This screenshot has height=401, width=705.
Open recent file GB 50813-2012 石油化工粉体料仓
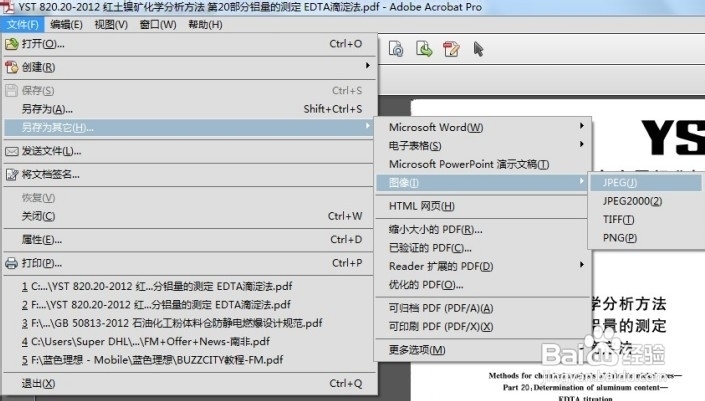coord(172,323)
